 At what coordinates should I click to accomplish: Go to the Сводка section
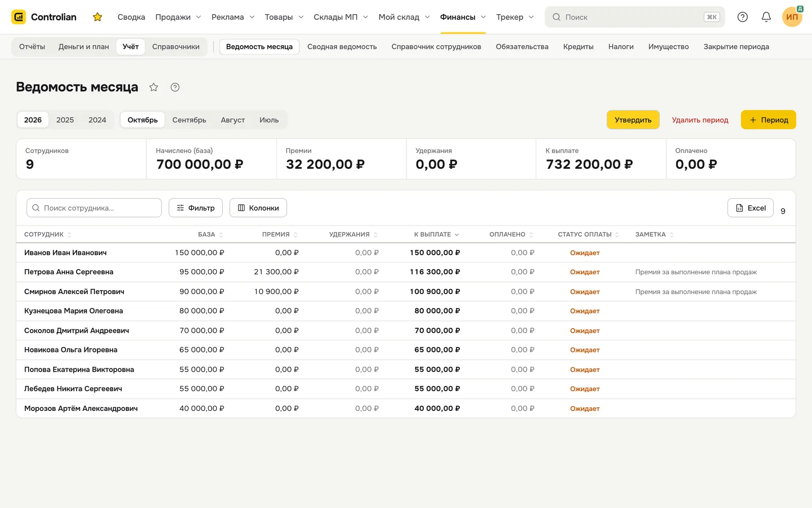click(131, 17)
